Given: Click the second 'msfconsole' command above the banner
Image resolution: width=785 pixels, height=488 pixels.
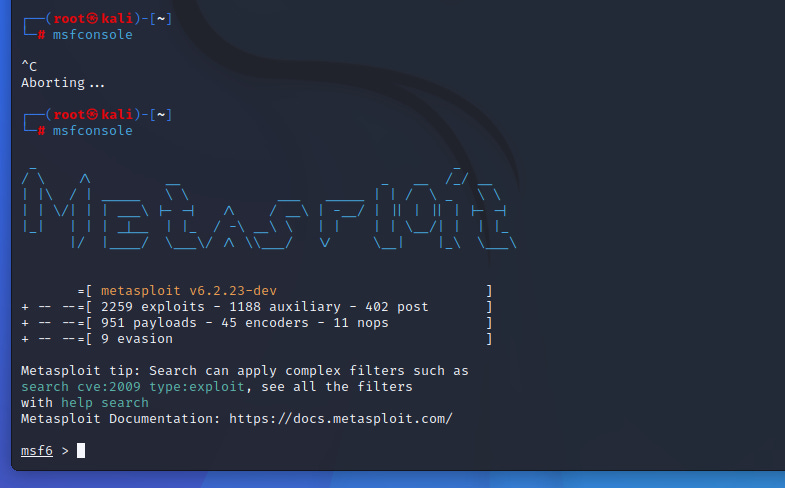Looking at the screenshot, I should (93, 131).
